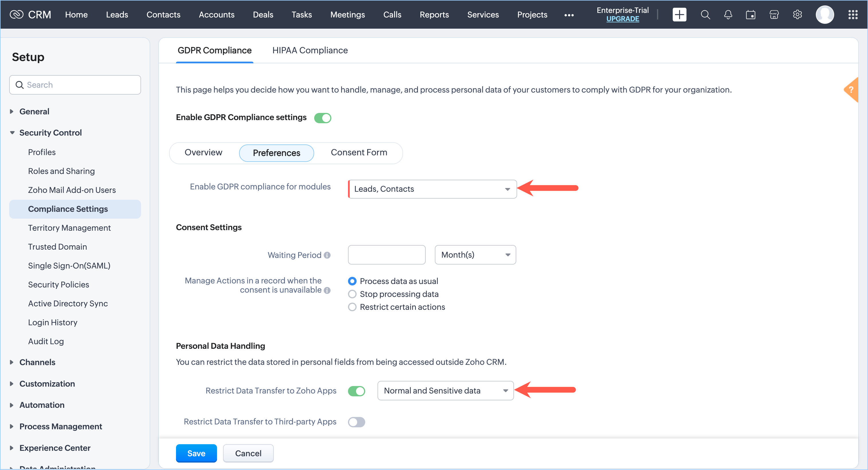Image resolution: width=868 pixels, height=470 pixels.
Task: Open the apps grid launcher icon
Action: click(x=853, y=15)
